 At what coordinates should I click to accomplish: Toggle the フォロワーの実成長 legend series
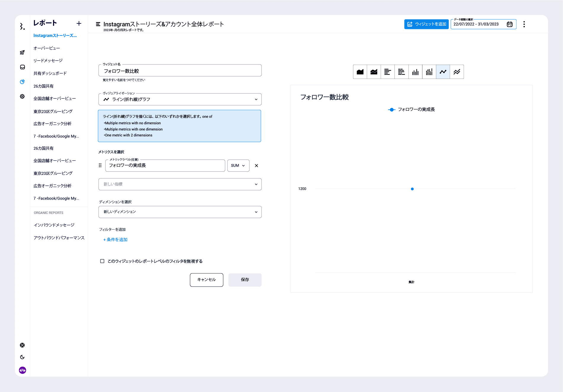click(x=411, y=109)
